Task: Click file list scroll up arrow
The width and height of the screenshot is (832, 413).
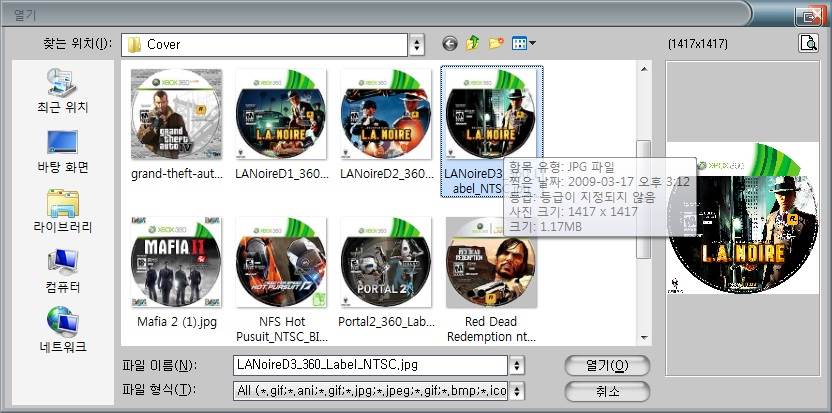Action: point(644,69)
